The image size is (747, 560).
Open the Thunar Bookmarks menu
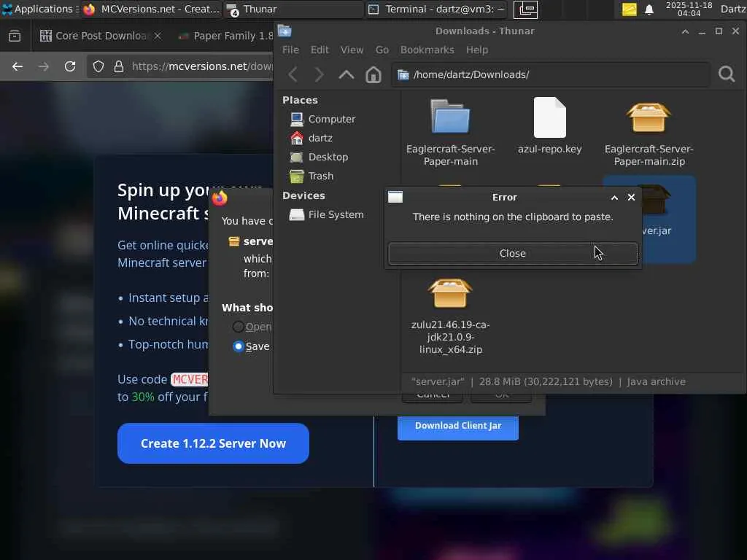427,50
